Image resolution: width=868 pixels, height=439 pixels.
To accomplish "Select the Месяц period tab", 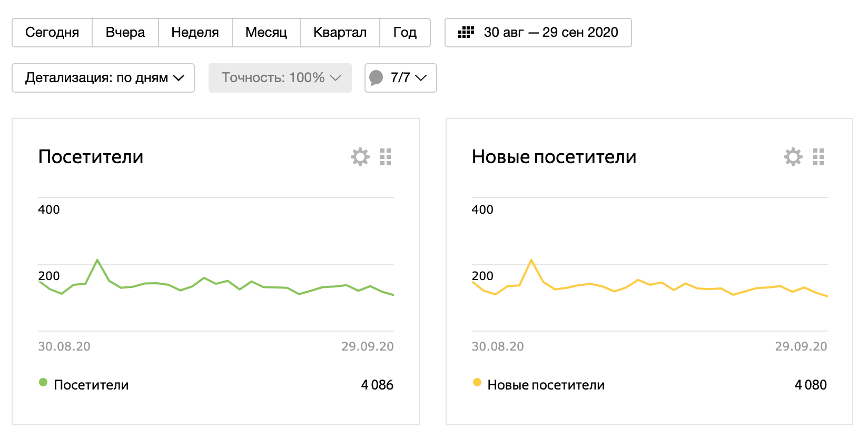I will [x=266, y=33].
